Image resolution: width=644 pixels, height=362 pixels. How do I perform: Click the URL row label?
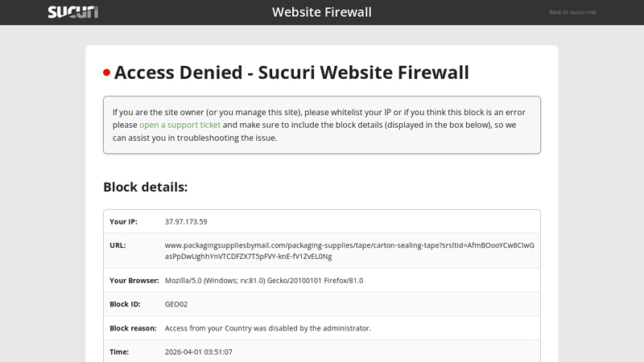click(118, 245)
